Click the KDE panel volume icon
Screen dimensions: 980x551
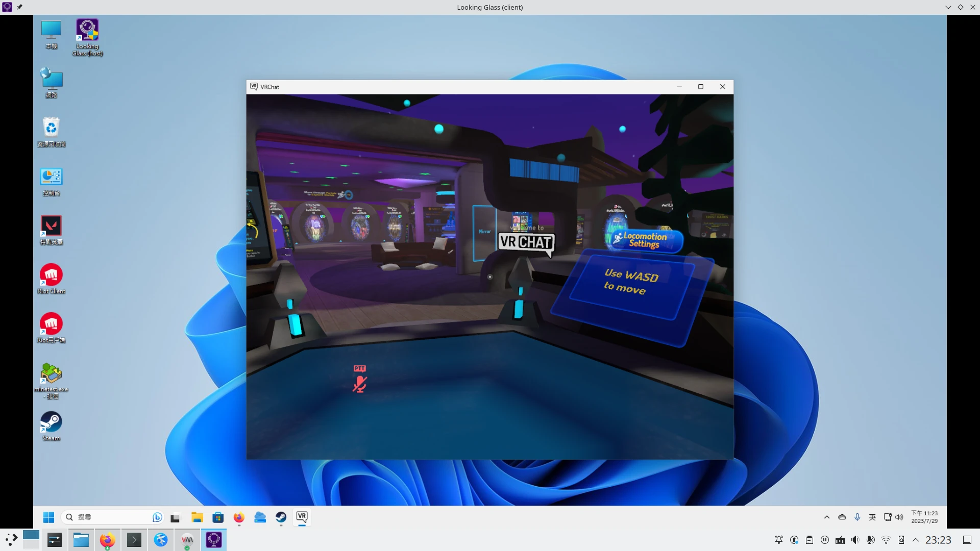coord(855,540)
